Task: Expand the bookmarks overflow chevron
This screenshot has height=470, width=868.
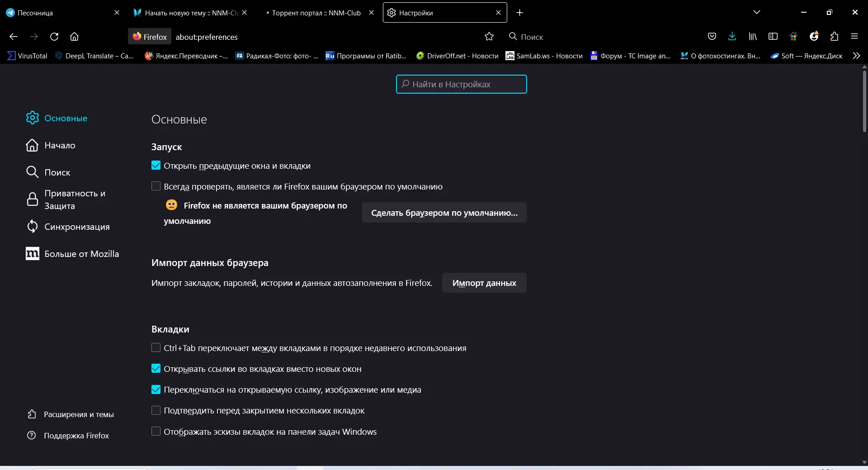Action: click(856, 55)
